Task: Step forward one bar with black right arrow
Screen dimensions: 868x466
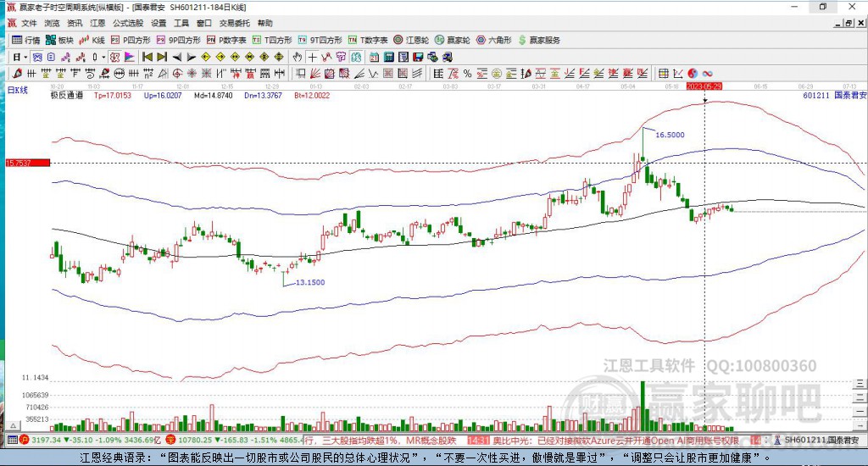Action: click(x=192, y=57)
